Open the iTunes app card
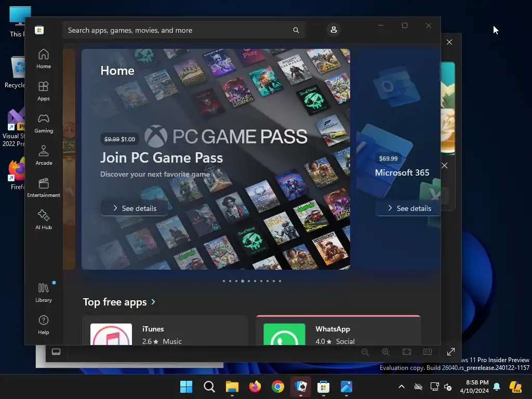This screenshot has width=532, height=399. click(x=165, y=331)
